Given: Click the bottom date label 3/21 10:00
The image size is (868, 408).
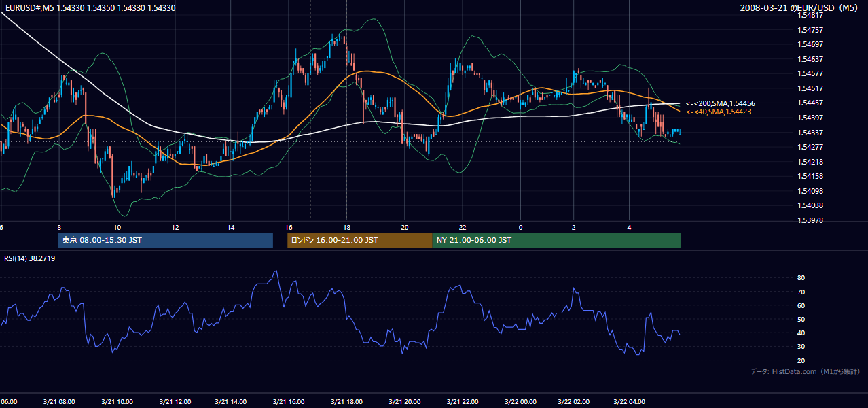Looking at the screenshot, I should [x=117, y=402].
